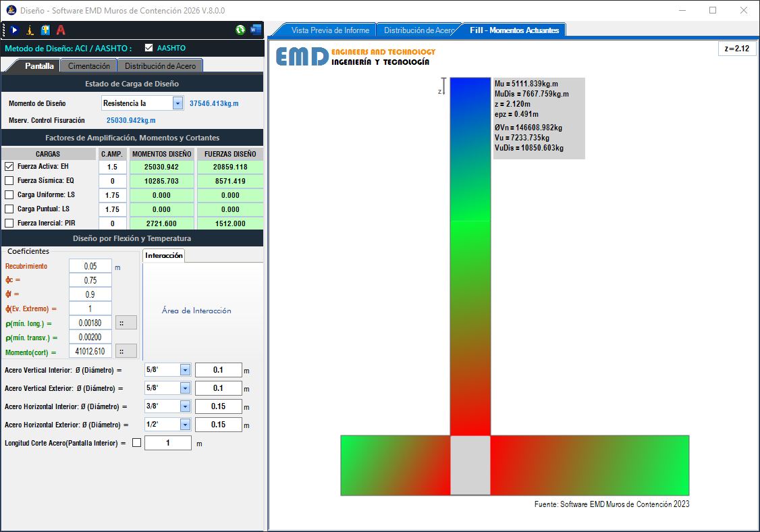This screenshot has width=760, height=532.
Task: Click the 1512.000 inertial force cell
Action: click(230, 223)
